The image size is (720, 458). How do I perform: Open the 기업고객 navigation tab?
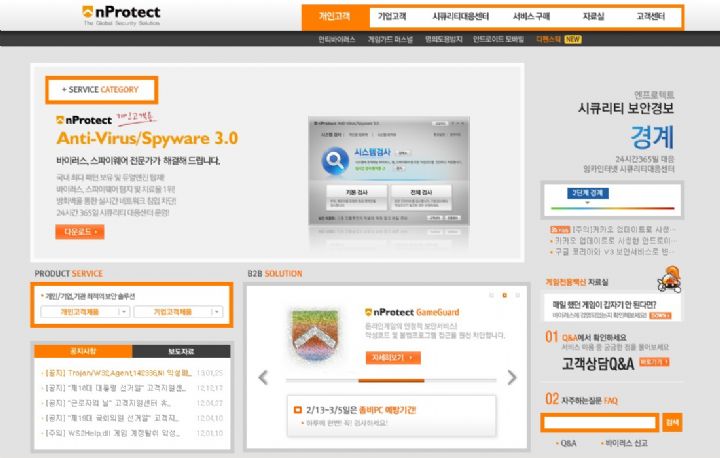coord(392,17)
